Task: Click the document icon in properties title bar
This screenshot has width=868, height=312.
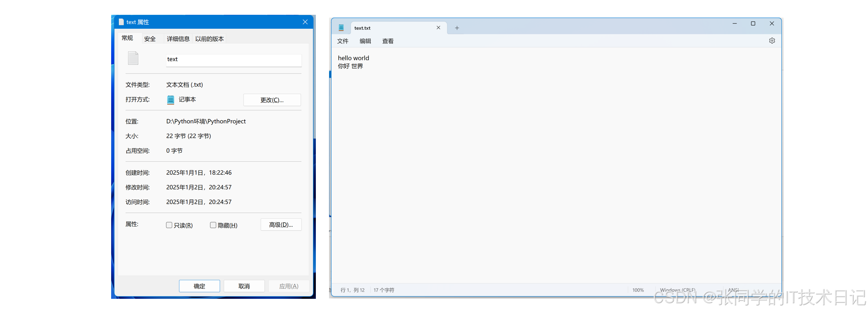Action: 121,22
